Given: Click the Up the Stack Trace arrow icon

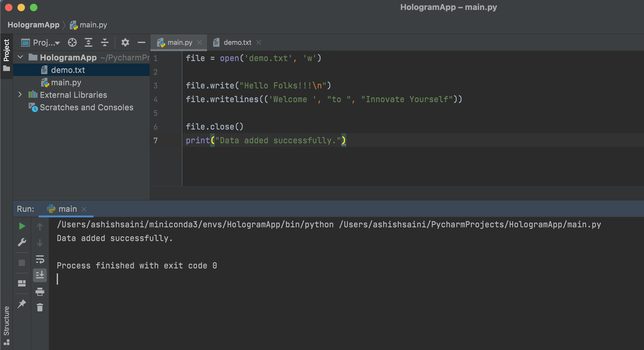Looking at the screenshot, I should (40, 226).
